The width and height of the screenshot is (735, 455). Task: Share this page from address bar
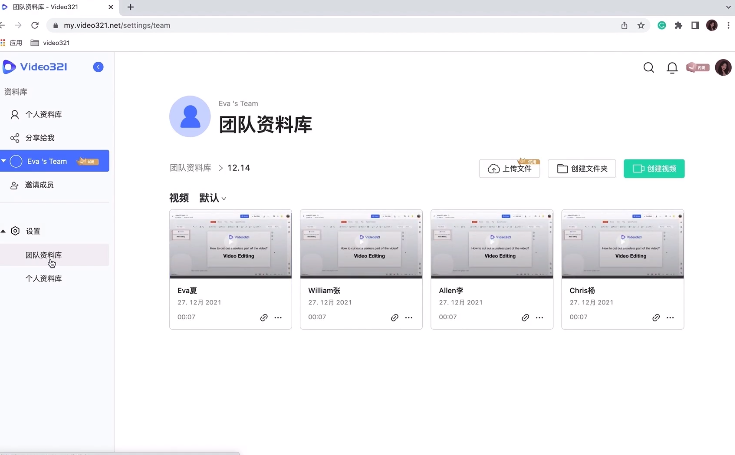(x=624, y=25)
